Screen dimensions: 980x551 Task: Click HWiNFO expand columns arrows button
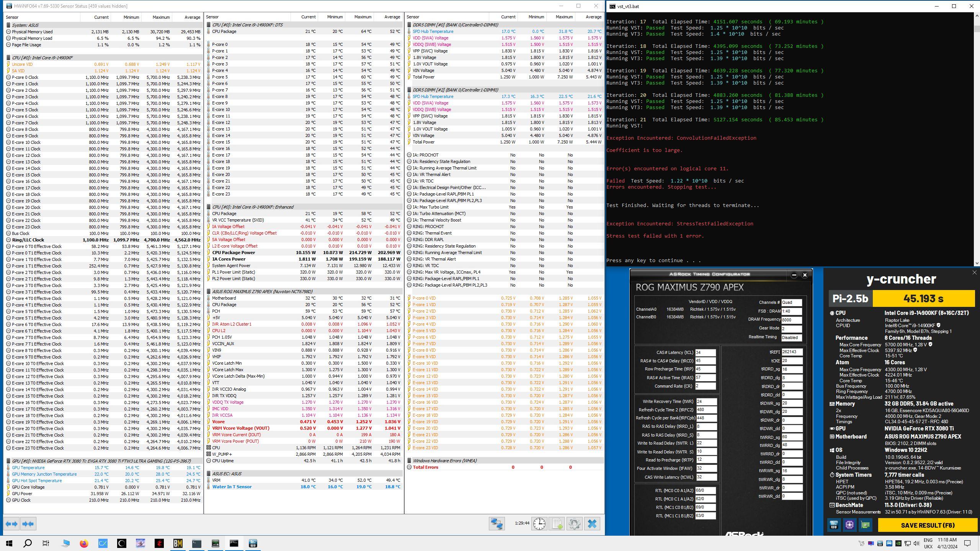coord(11,524)
